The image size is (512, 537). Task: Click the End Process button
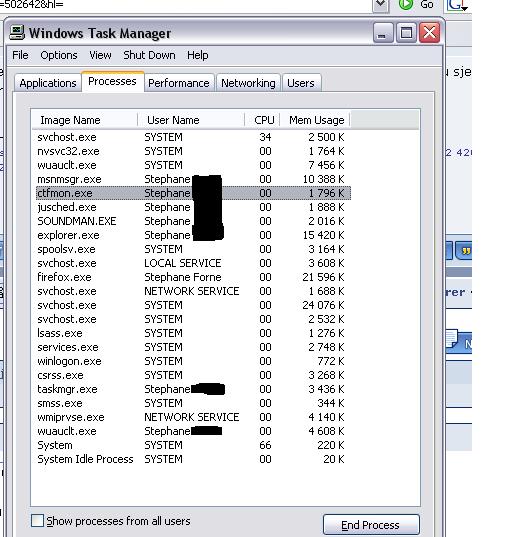click(371, 525)
